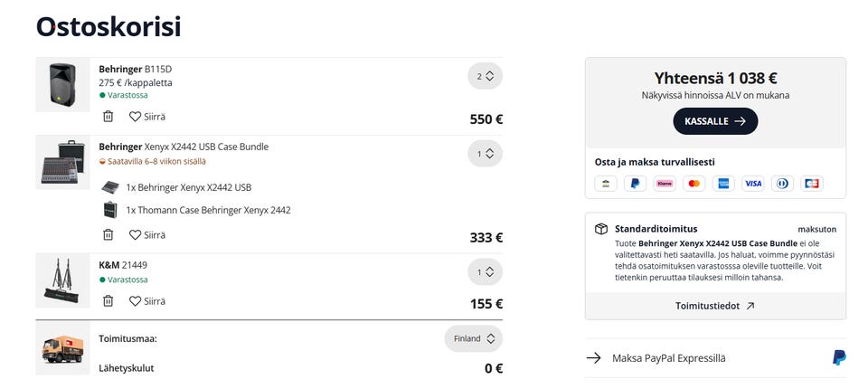Viewport: 868px width, 389px height.
Task: Open the Finland delivery country dropdown
Action: [x=473, y=338]
